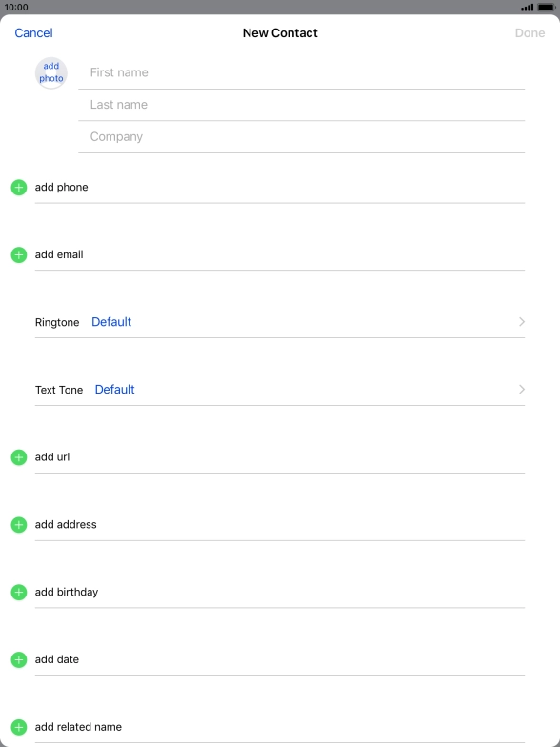The height and width of the screenshot is (747, 560).
Task: Tap the green plus for add date
Action: click(x=19, y=659)
